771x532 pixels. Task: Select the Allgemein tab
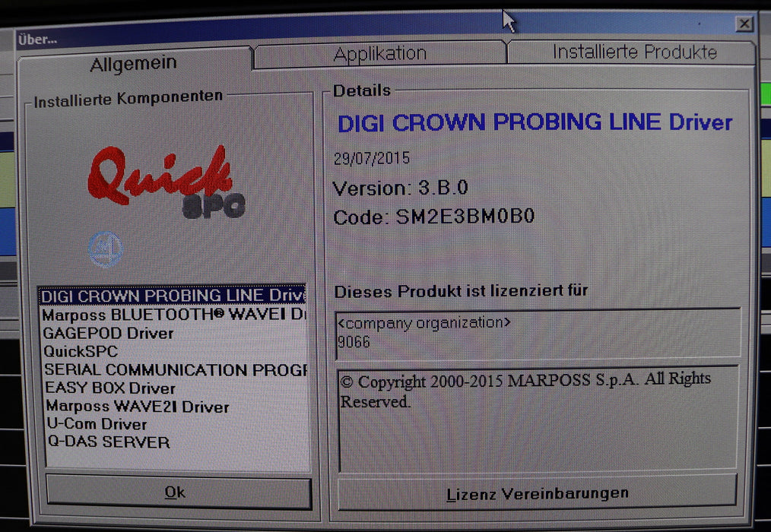pyautogui.click(x=133, y=64)
